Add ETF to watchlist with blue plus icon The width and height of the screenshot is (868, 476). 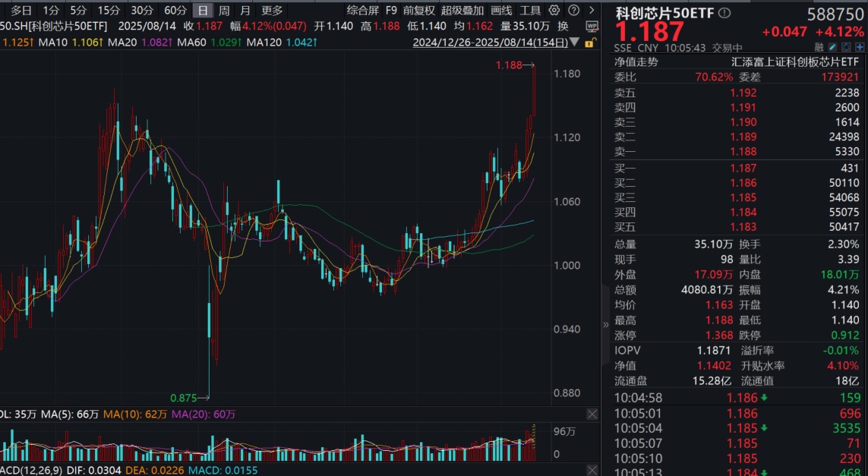[860, 47]
